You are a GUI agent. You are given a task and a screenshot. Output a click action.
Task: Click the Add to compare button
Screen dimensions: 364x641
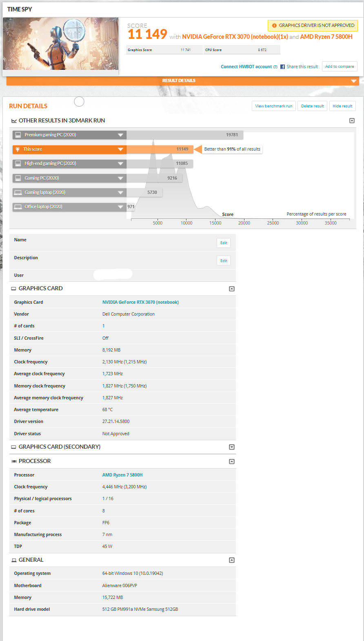340,67
